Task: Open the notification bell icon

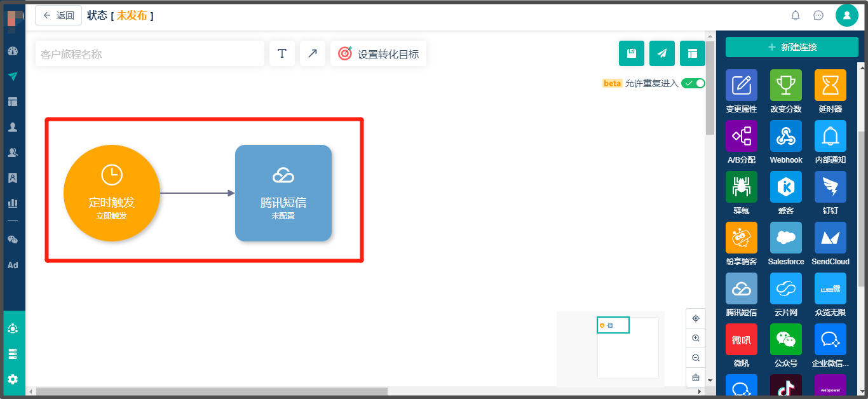Action: 796,15
